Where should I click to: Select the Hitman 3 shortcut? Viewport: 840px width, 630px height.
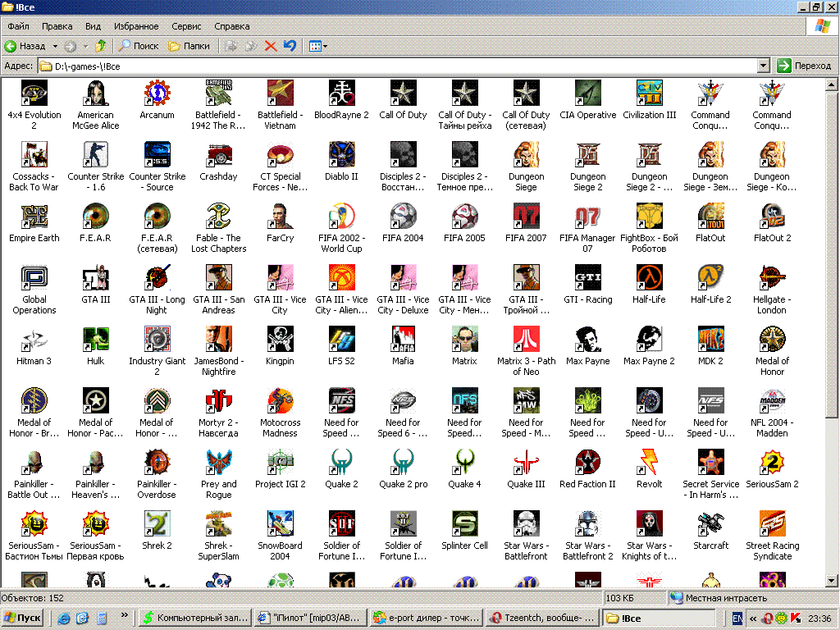(34, 339)
